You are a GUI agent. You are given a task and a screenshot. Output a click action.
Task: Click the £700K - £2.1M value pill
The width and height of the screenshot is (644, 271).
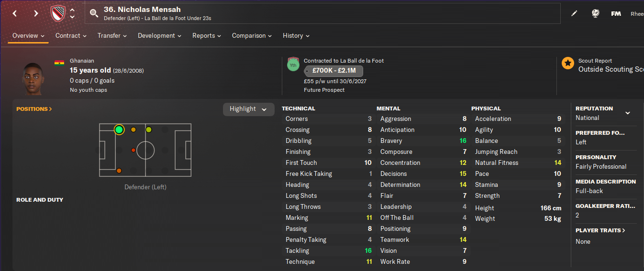(x=334, y=71)
